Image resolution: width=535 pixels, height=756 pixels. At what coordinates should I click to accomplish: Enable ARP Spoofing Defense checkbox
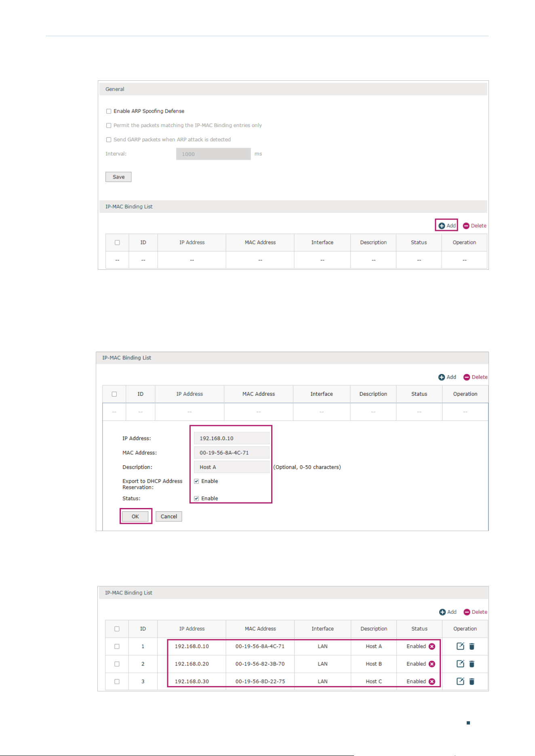tap(109, 111)
